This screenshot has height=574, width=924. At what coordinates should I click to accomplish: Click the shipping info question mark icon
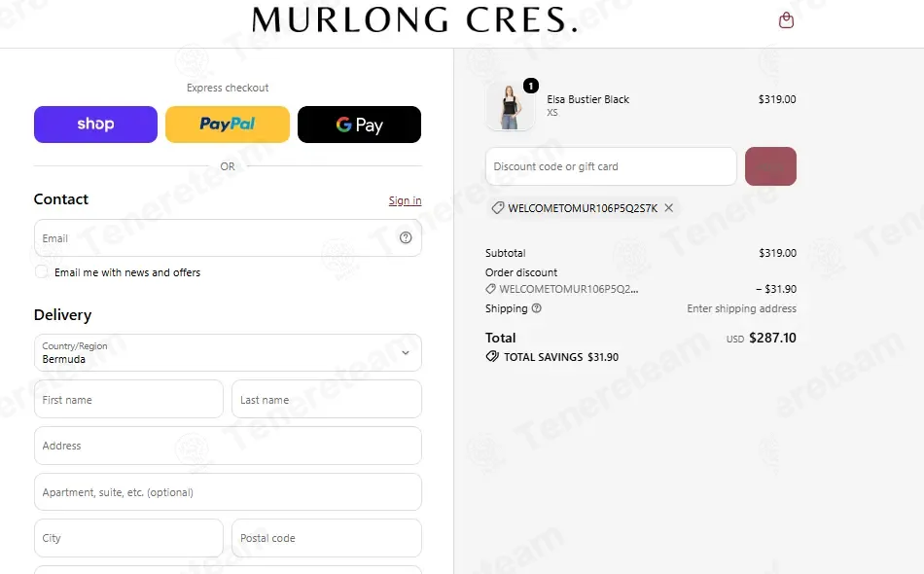pos(536,308)
